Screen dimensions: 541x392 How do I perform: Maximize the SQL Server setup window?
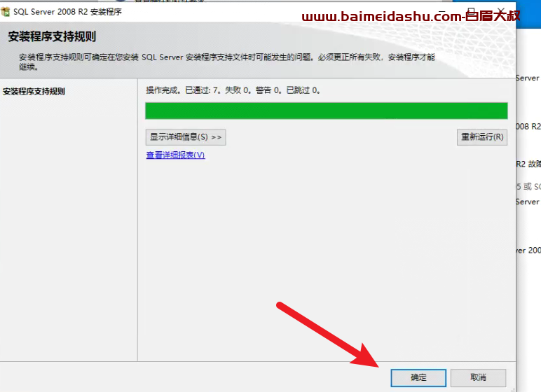[472, 10]
